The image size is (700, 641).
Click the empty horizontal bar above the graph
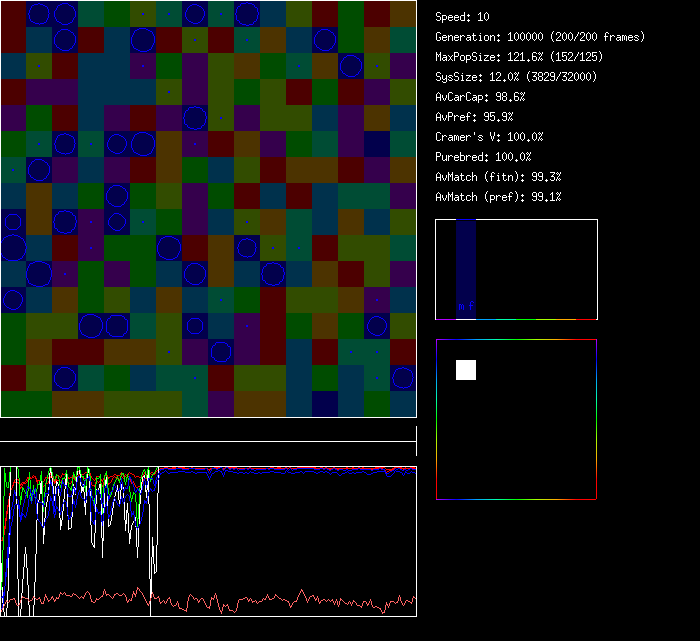click(x=208, y=431)
